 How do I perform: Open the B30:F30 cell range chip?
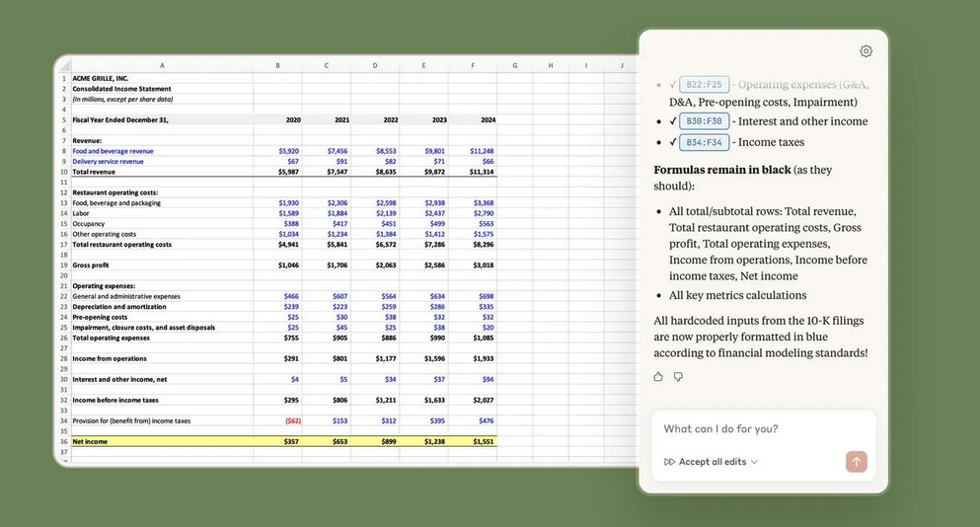pyautogui.click(x=704, y=121)
